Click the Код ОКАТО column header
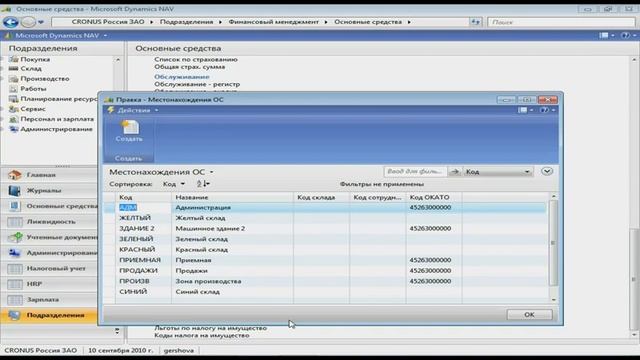Screen dimensions: 640x360 pyautogui.click(x=434, y=197)
